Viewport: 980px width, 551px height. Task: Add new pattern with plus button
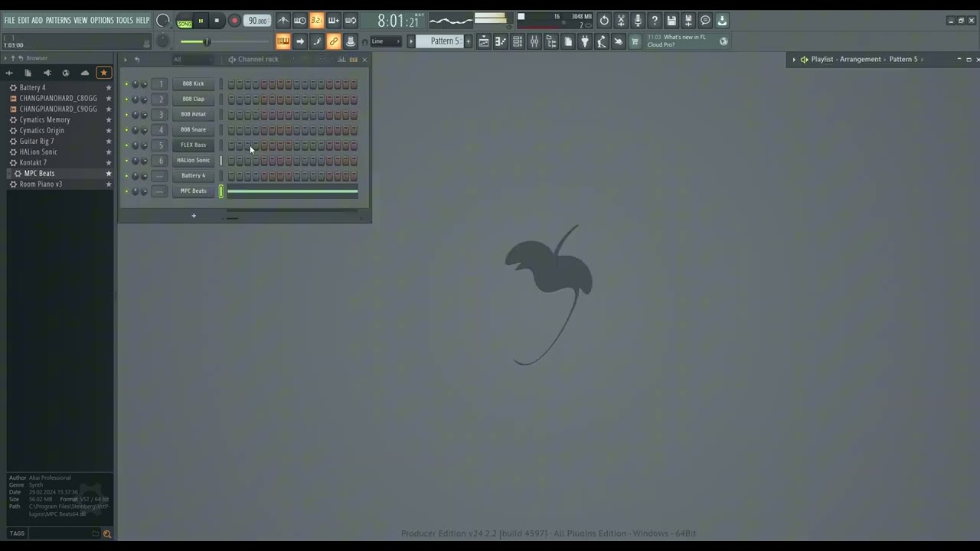469,41
